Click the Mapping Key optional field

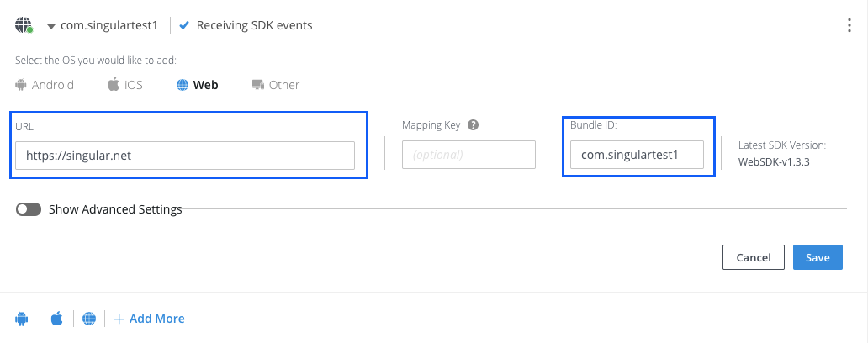(x=468, y=156)
